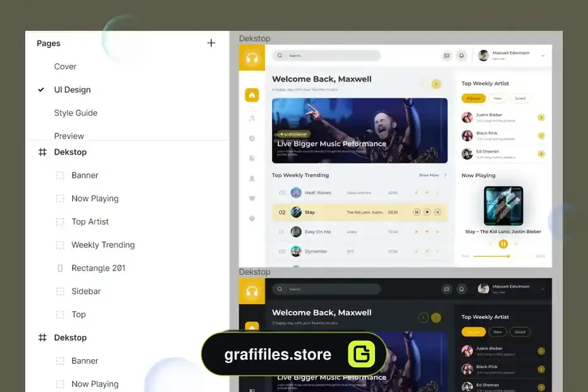Open the notification bell in the dark dashboard header
Image resolution: width=588 pixels, height=392 pixels.
pyautogui.click(x=462, y=289)
